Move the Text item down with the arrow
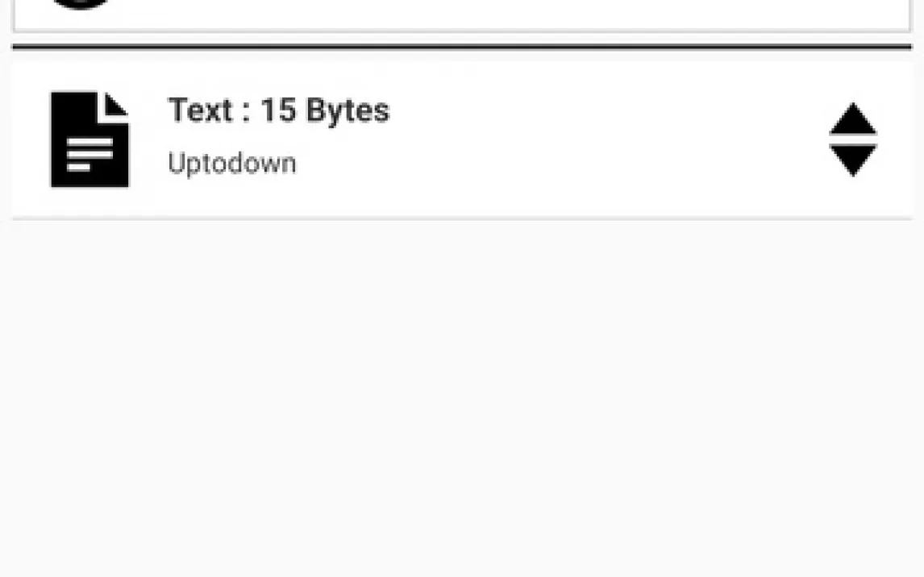The image size is (924, 577). (x=852, y=160)
